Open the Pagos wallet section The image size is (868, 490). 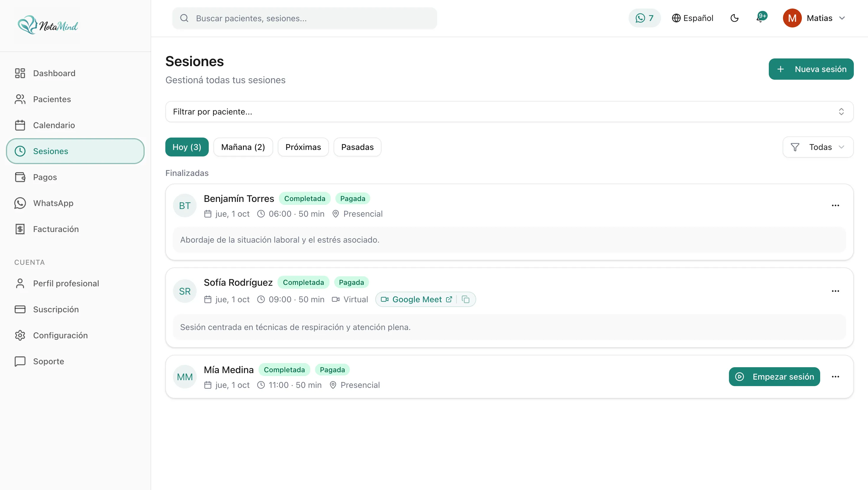[75, 177]
